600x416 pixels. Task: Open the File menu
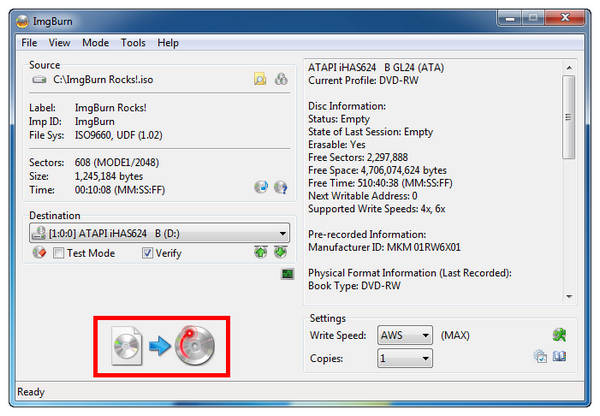(x=29, y=43)
